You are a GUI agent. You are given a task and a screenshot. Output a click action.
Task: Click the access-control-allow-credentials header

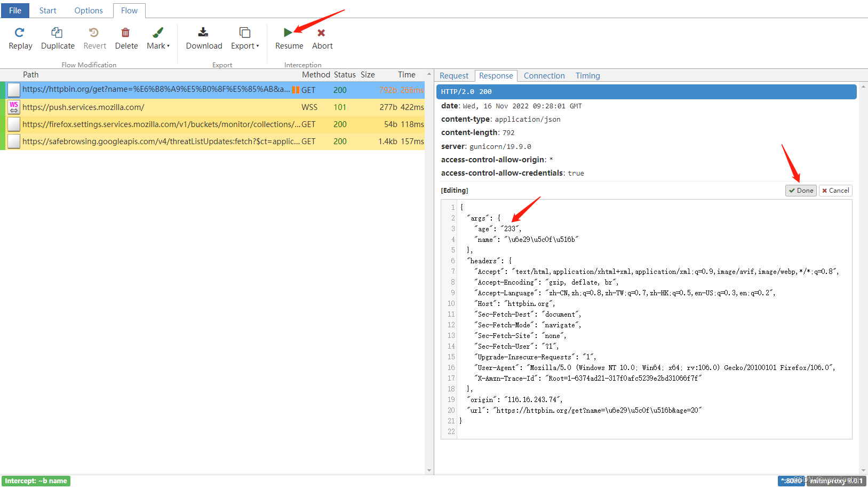click(512, 173)
